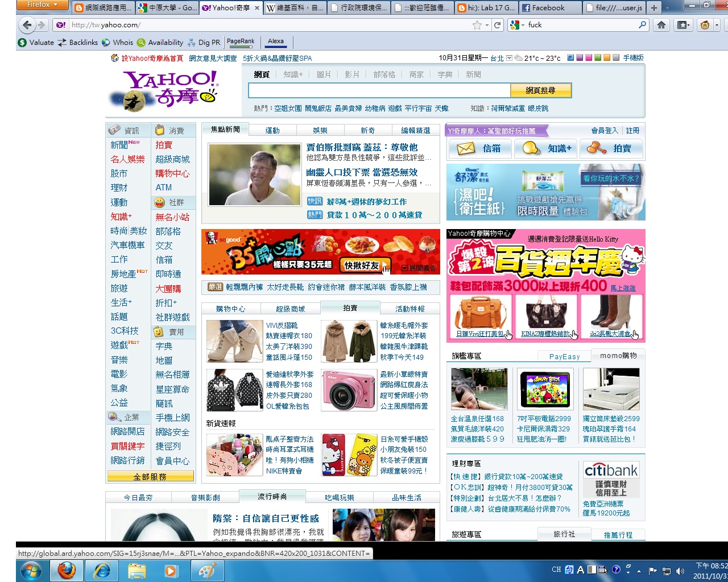Image resolution: width=728 pixels, height=582 pixels.
Task: Open the 編輯精選 news tab
Action: point(416,130)
